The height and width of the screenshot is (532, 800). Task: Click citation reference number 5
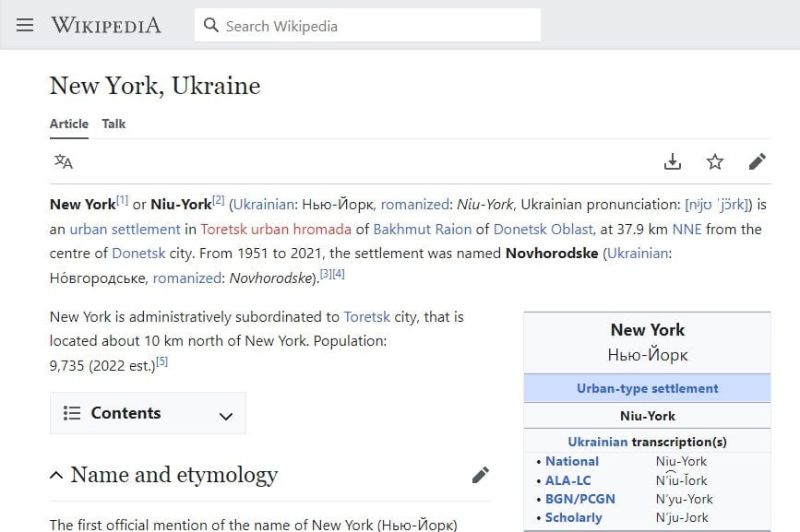(x=161, y=362)
